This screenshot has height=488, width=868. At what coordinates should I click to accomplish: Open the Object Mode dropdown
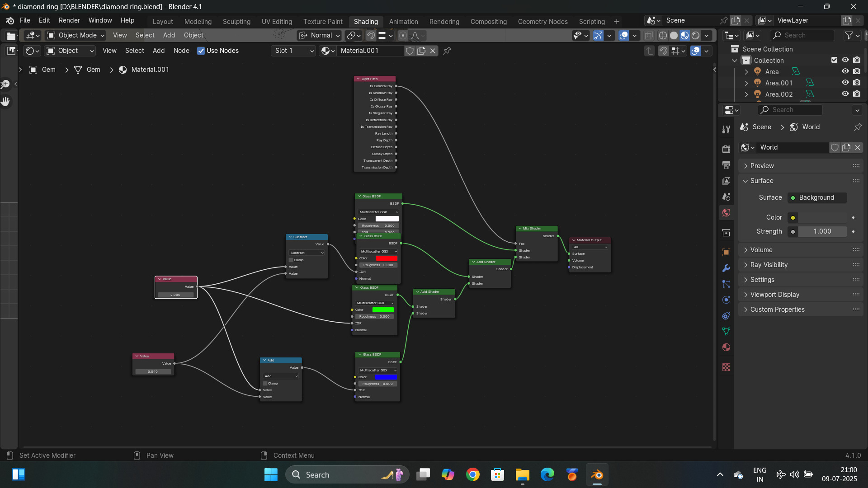point(76,35)
